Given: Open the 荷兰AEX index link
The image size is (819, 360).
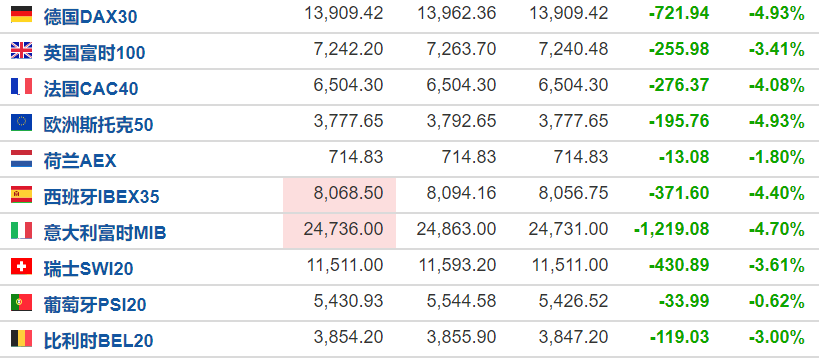Looking at the screenshot, I should pos(80,161).
